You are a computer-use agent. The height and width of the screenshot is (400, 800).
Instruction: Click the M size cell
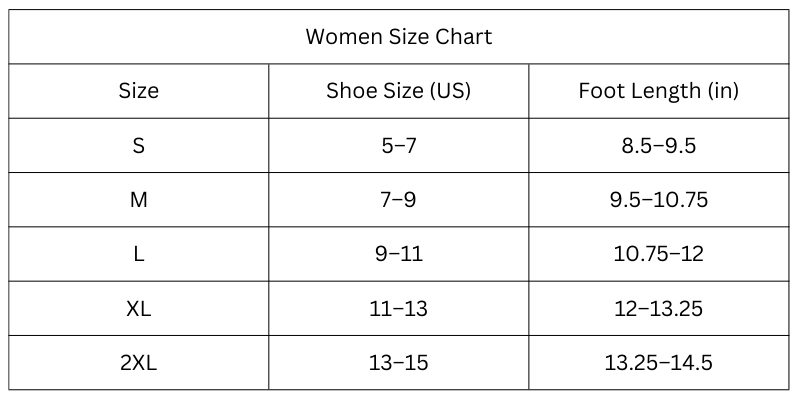(139, 200)
